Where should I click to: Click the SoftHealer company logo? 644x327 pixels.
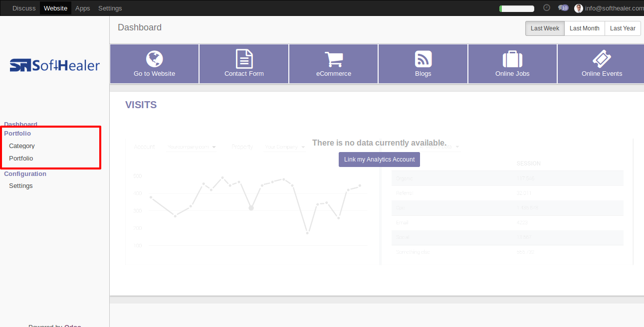(x=55, y=65)
